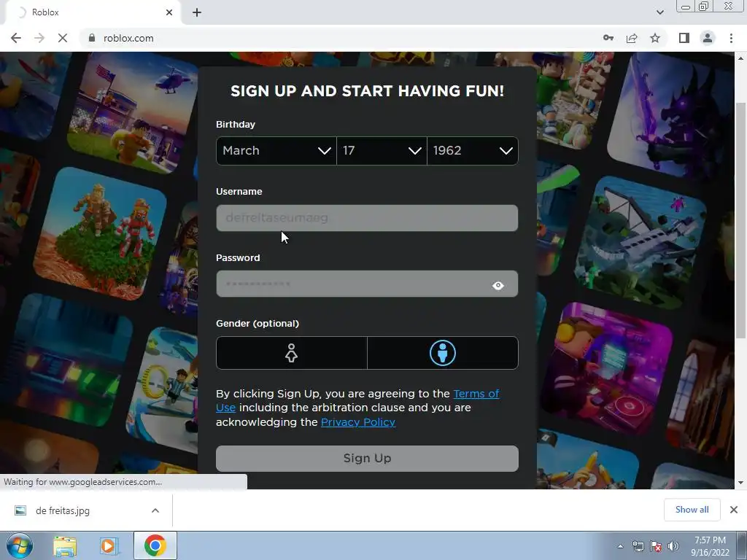Open saved passwords key icon
The width and height of the screenshot is (747, 560).
pyautogui.click(x=608, y=38)
